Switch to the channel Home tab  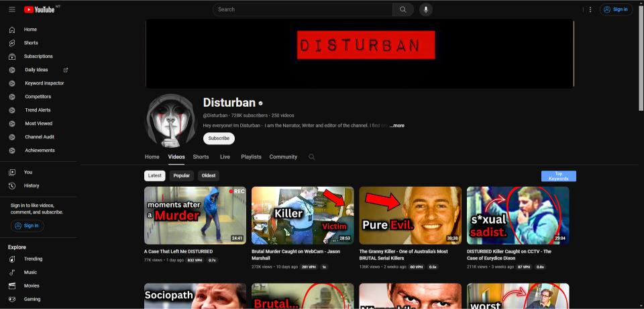pyautogui.click(x=152, y=157)
